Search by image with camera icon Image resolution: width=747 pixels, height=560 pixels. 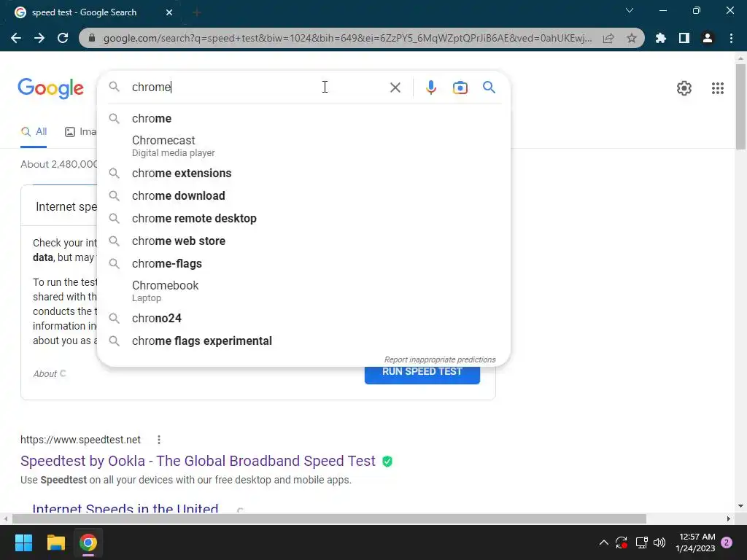coord(460,87)
